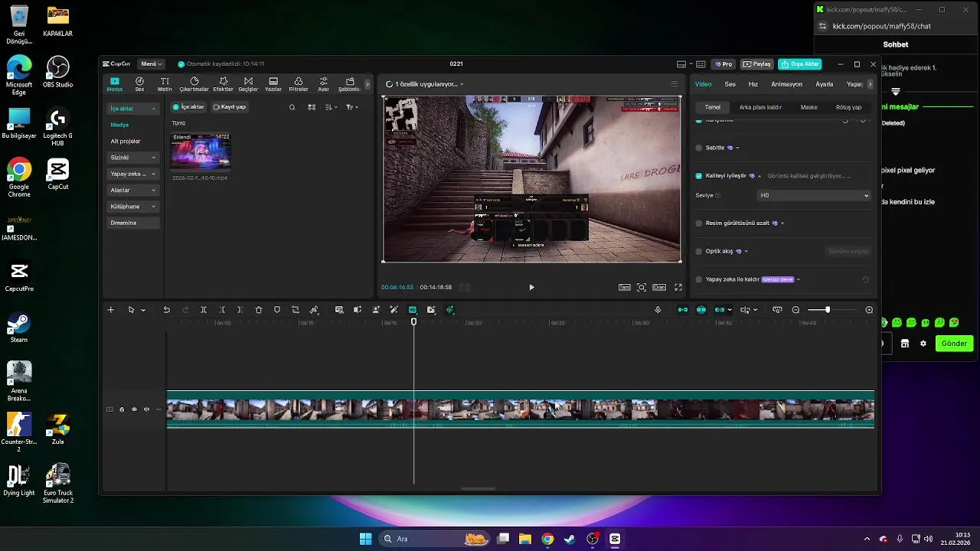Click the Kayıt yap record button
Screen dimensions: 980x551
pyautogui.click(x=230, y=107)
